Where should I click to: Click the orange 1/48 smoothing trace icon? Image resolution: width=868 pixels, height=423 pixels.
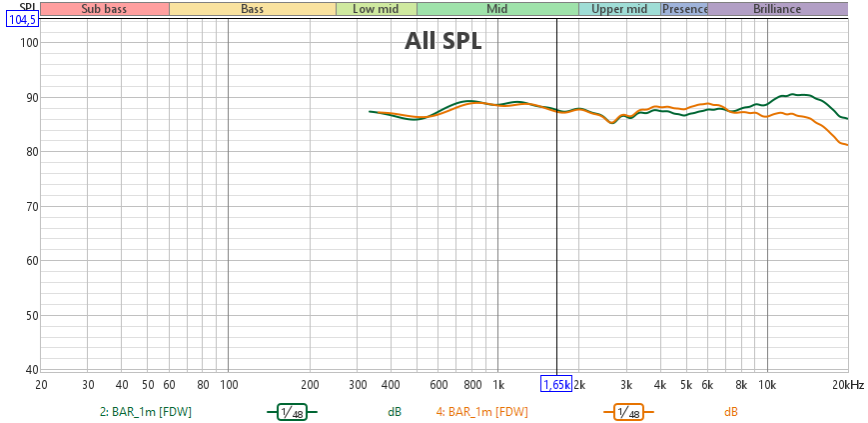click(x=628, y=411)
